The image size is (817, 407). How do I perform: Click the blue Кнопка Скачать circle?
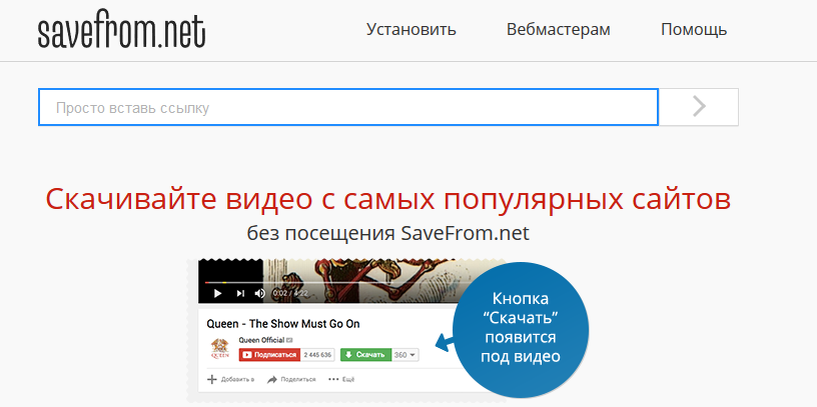(520, 330)
